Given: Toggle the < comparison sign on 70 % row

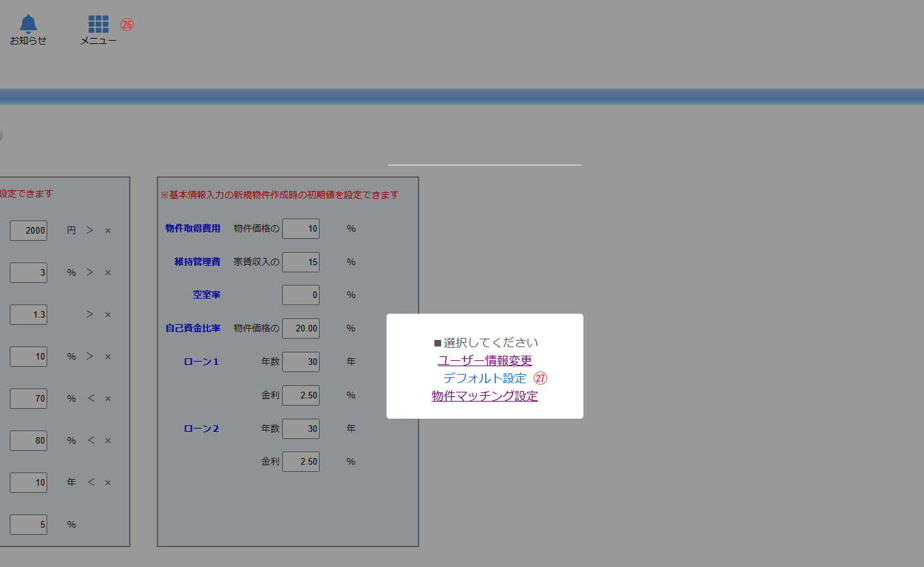Looking at the screenshot, I should (91, 398).
